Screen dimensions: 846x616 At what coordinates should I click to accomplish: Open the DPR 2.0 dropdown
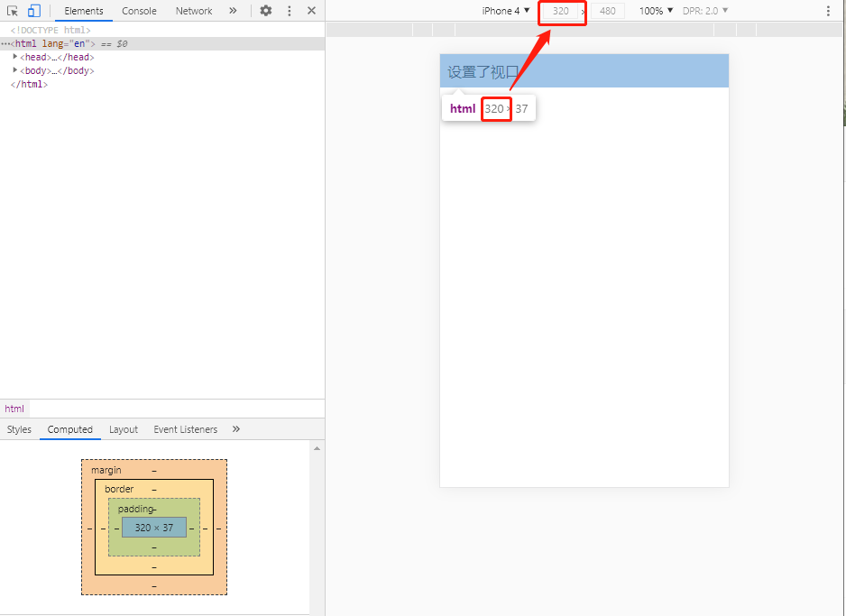click(x=704, y=11)
